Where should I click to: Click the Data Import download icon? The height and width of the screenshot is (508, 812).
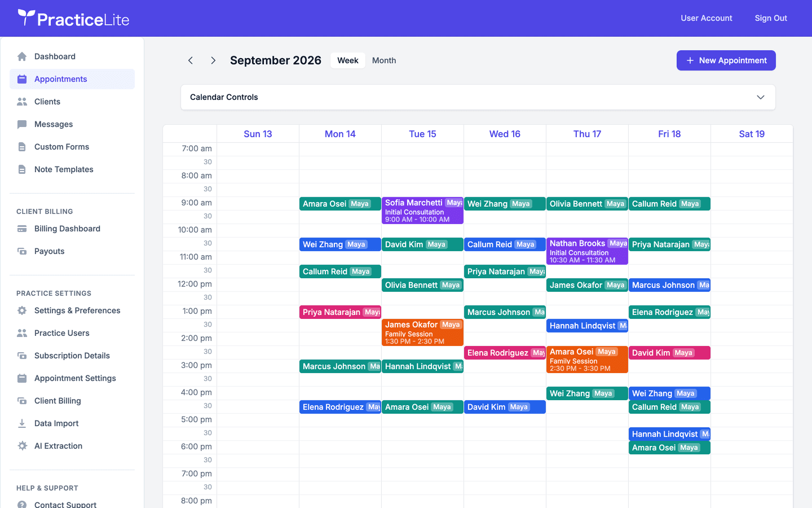click(22, 423)
